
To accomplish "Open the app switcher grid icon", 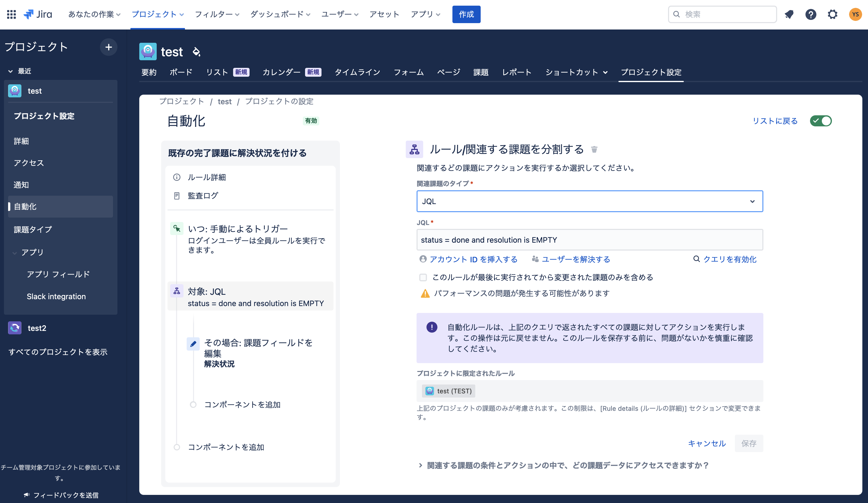I will (x=11, y=14).
